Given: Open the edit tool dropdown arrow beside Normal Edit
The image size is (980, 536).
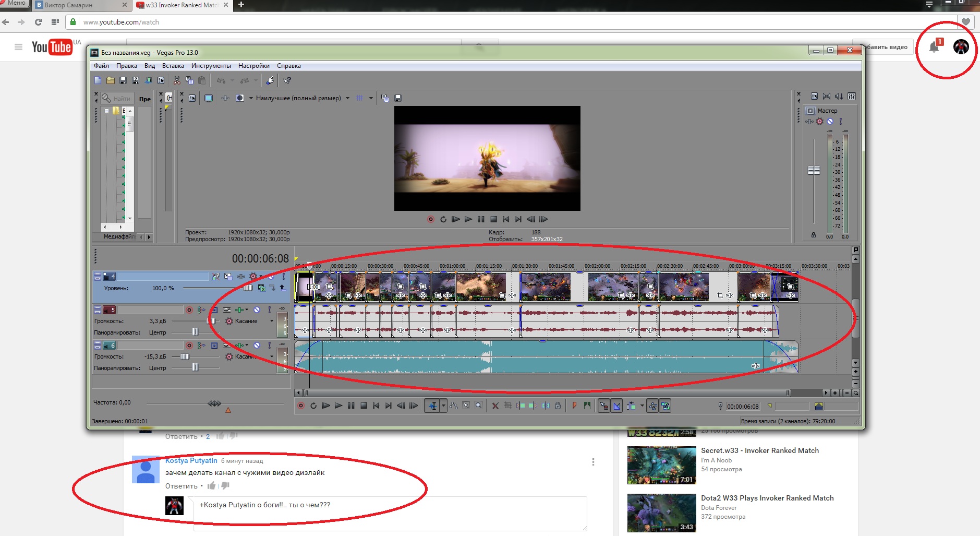Looking at the screenshot, I should [x=443, y=406].
